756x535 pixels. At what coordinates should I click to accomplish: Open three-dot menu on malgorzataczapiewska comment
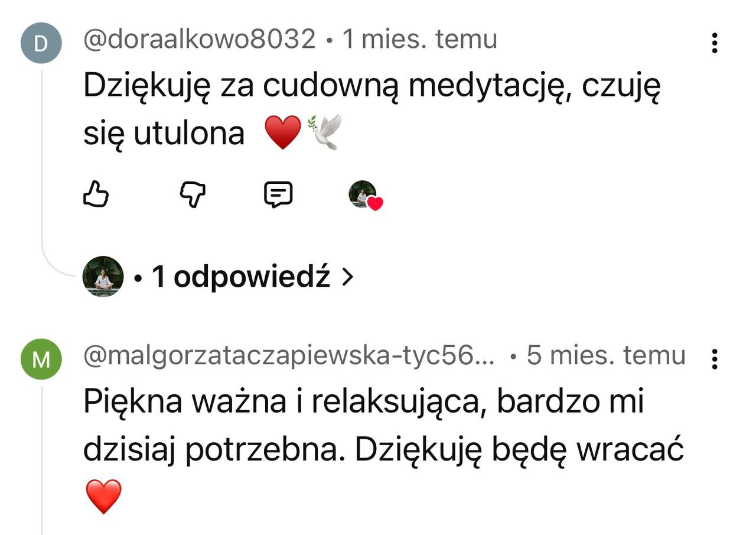[715, 359]
